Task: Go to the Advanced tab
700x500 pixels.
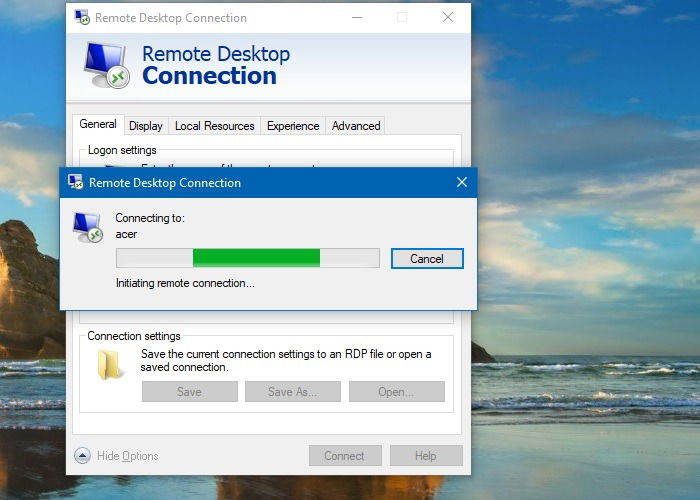Action: pos(356,126)
